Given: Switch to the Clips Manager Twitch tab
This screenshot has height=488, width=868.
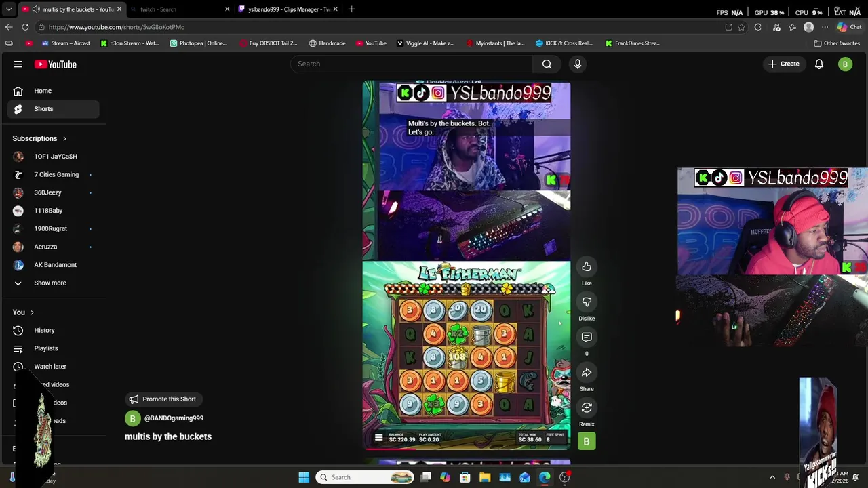Looking at the screenshot, I should click(289, 9).
